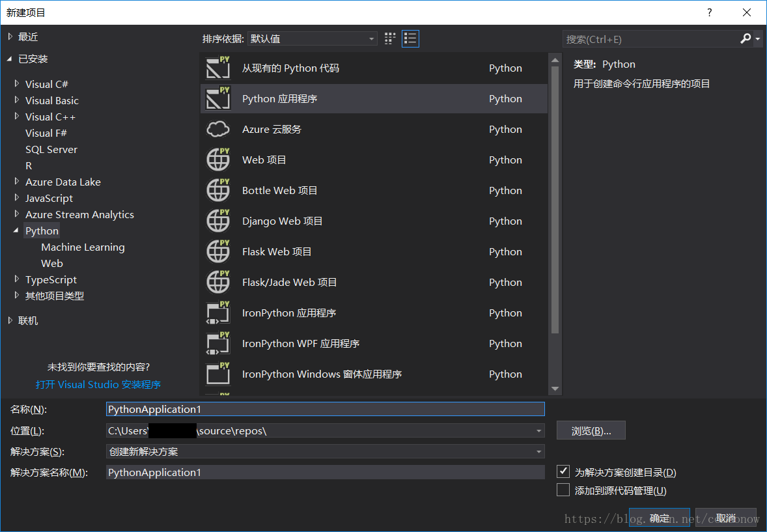Click the 从现有的 Python 代码 template icon
The width and height of the screenshot is (767, 532).
coord(217,68)
